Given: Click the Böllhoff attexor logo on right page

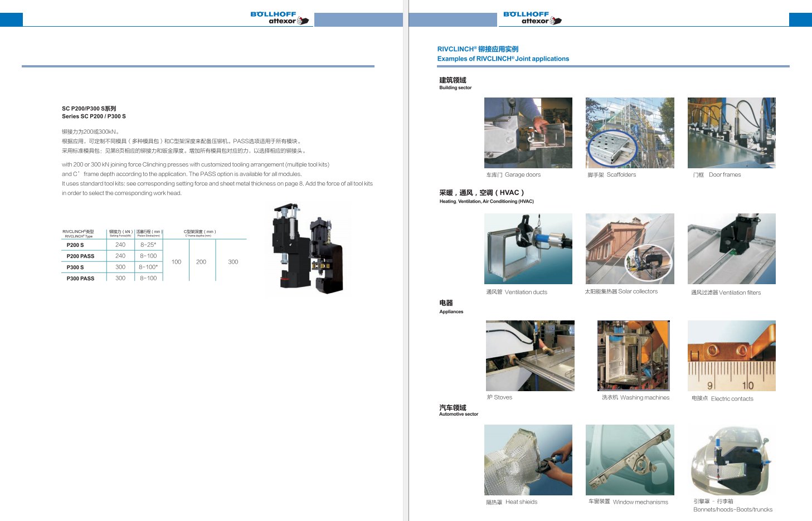Looking at the screenshot, I should 532,18.
